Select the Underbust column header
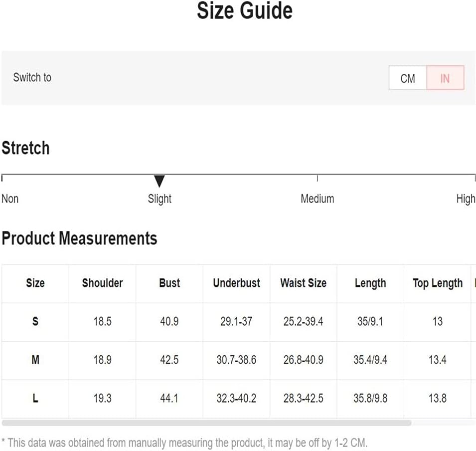The height and width of the screenshot is (451, 476). [x=236, y=283]
